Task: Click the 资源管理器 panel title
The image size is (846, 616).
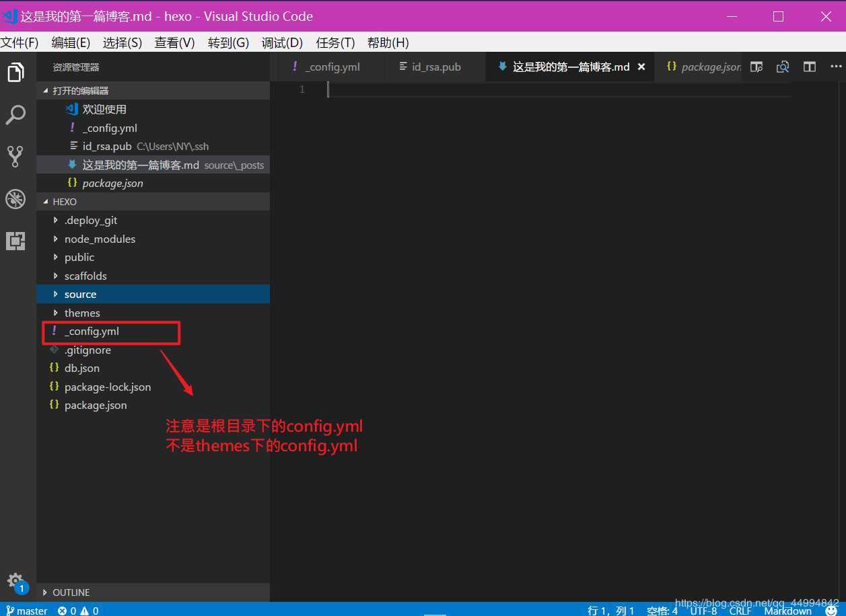Action: (76, 67)
